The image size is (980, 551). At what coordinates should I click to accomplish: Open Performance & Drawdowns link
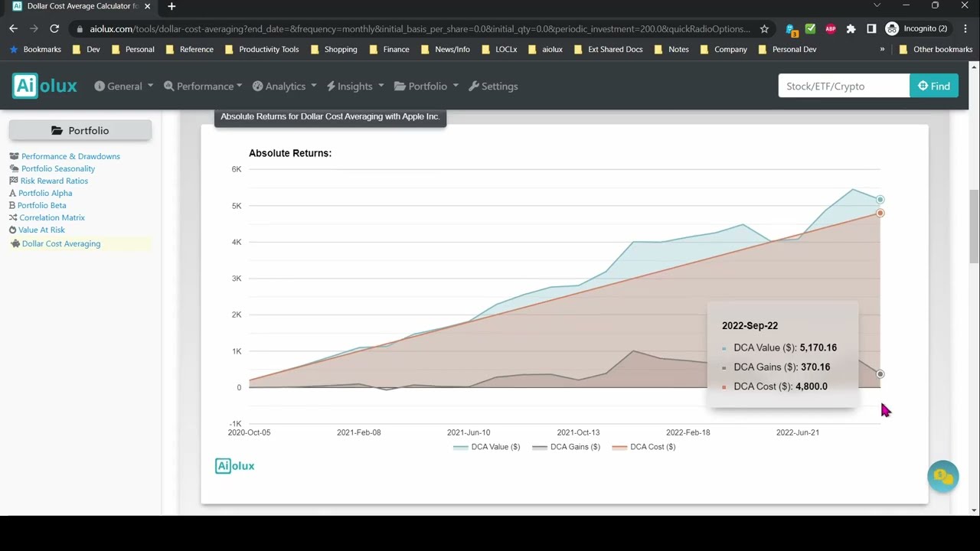[x=70, y=156]
